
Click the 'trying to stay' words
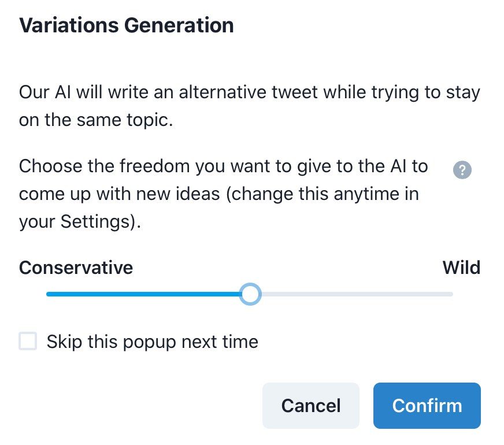426,92
